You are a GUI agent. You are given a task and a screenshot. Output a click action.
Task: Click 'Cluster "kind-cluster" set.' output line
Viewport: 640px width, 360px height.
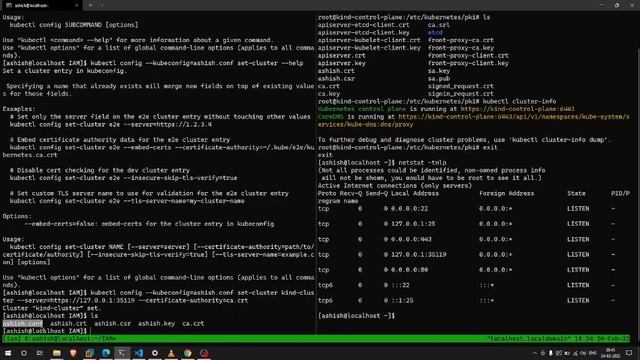(52, 308)
